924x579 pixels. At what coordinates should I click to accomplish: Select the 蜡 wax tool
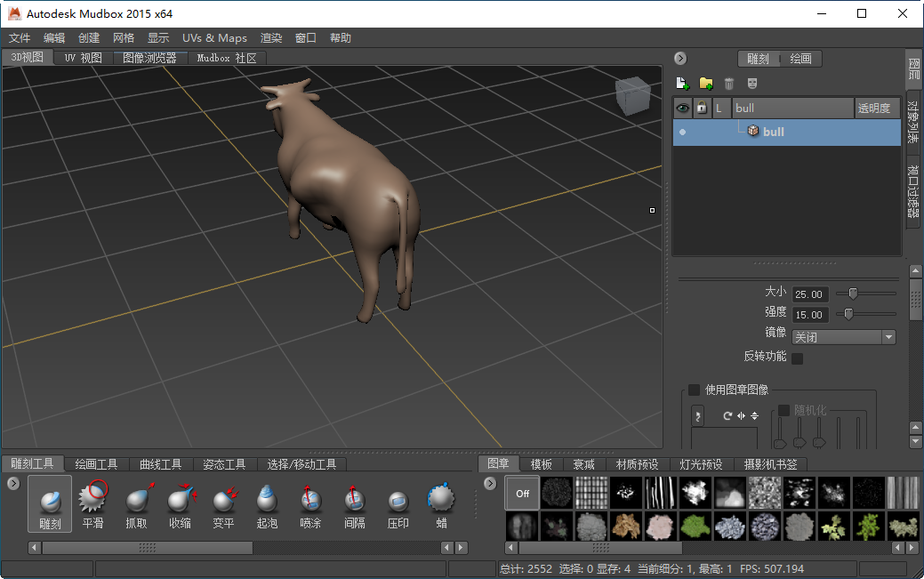441,503
